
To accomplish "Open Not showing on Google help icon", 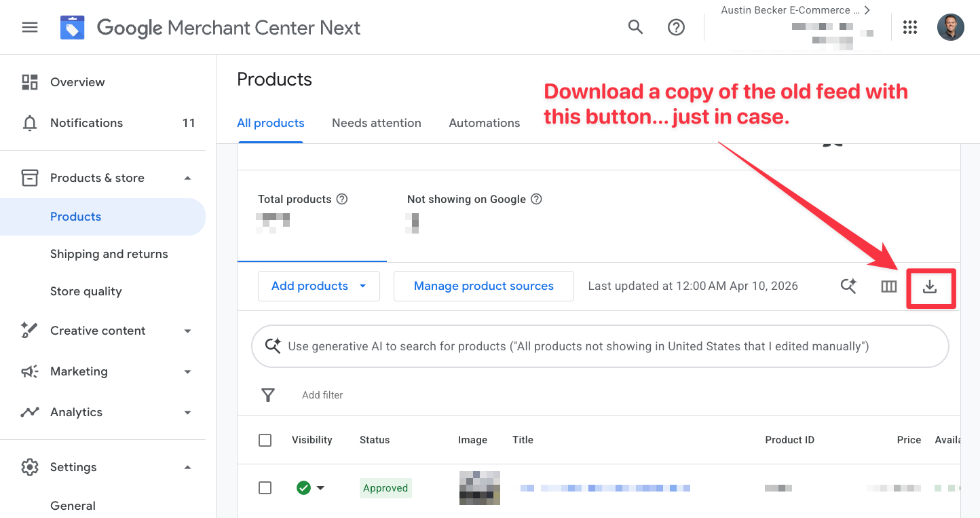I will [x=536, y=199].
